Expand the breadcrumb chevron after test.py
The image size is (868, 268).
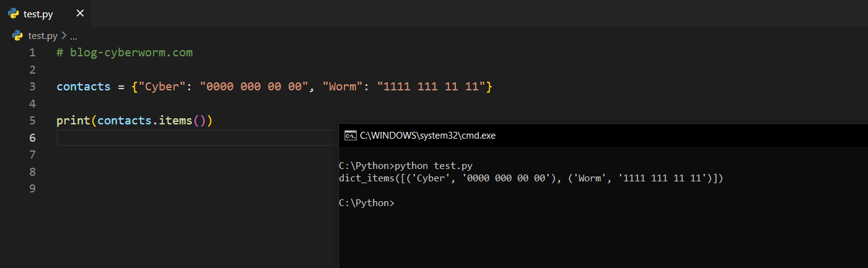coord(63,36)
